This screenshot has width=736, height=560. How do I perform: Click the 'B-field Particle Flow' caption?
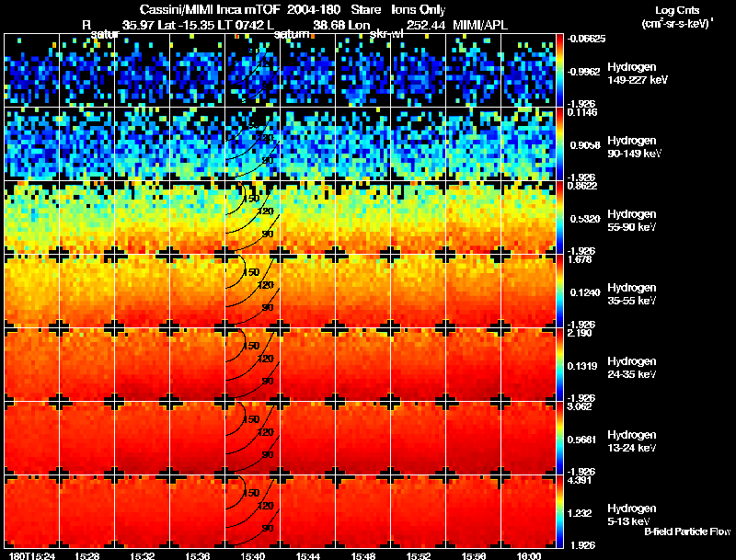pos(687,531)
